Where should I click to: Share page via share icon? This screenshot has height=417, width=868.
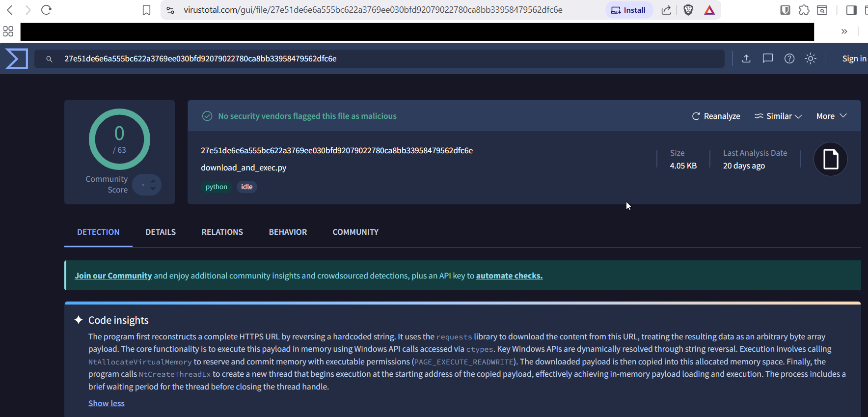[x=666, y=10]
